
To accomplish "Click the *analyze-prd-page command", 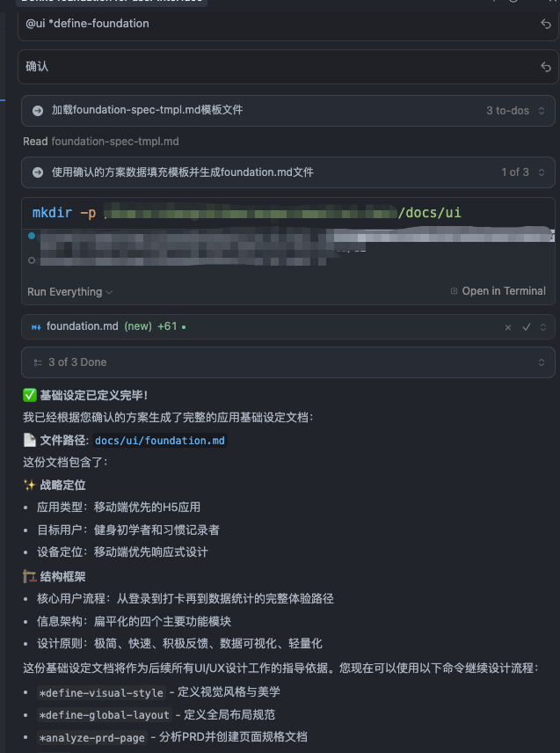I will [x=91, y=738].
